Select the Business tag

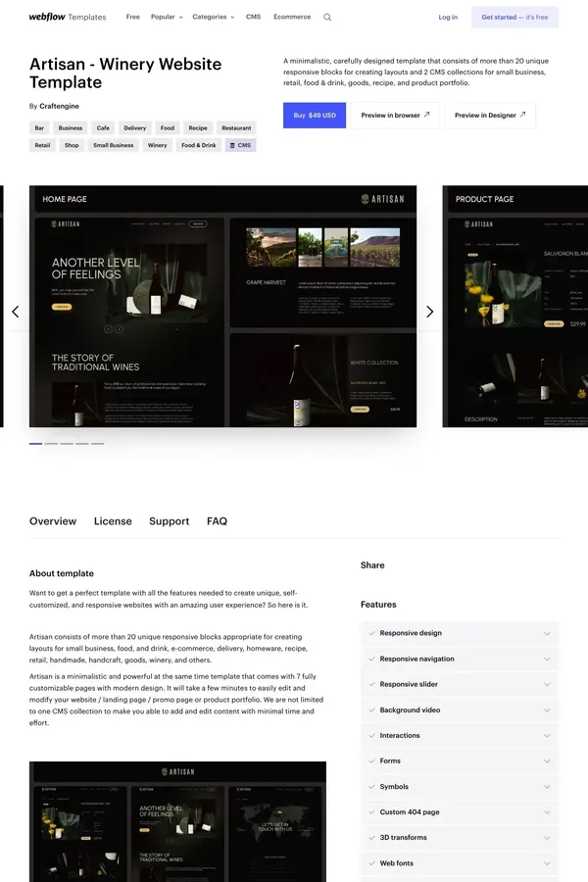[x=71, y=127]
